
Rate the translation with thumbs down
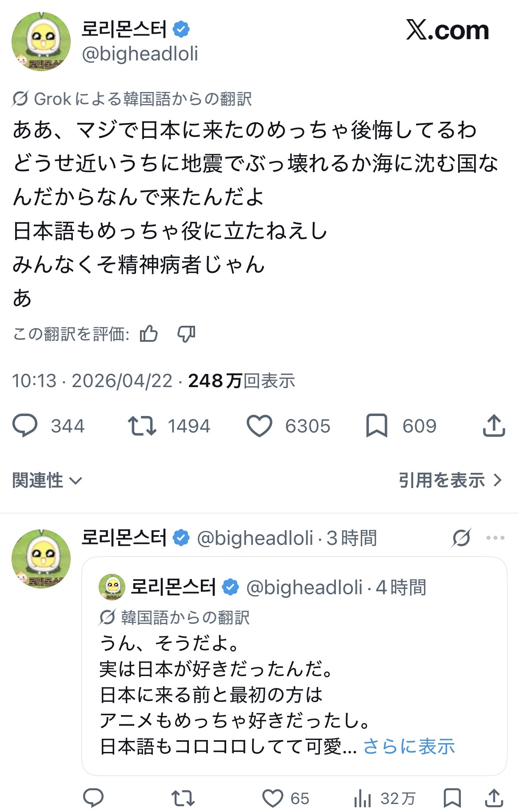point(186,333)
